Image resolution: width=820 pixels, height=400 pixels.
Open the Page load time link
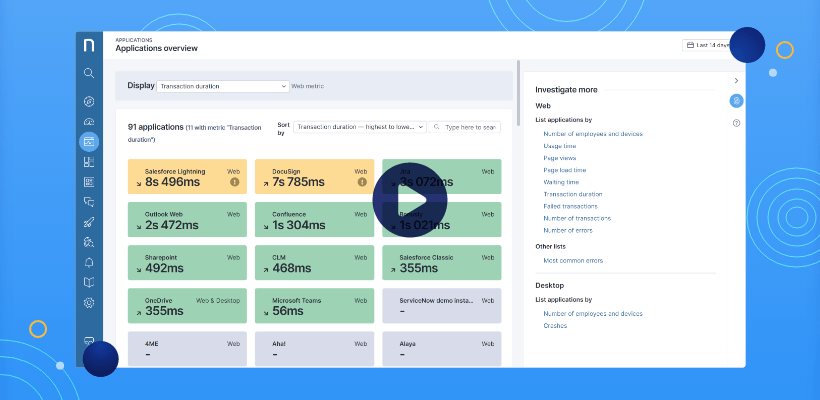point(564,169)
